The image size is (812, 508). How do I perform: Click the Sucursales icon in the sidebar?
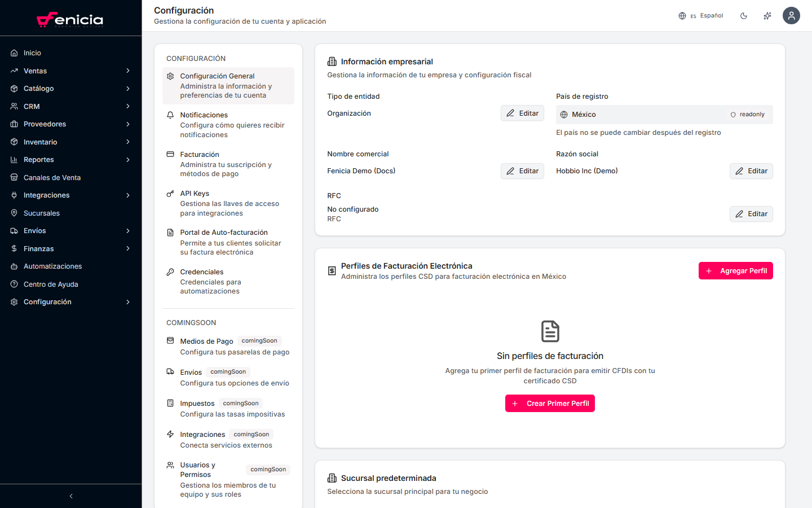[x=14, y=213]
